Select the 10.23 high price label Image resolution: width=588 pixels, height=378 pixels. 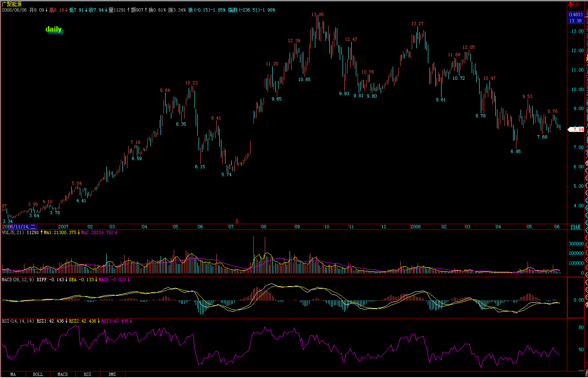pyautogui.click(x=192, y=83)
